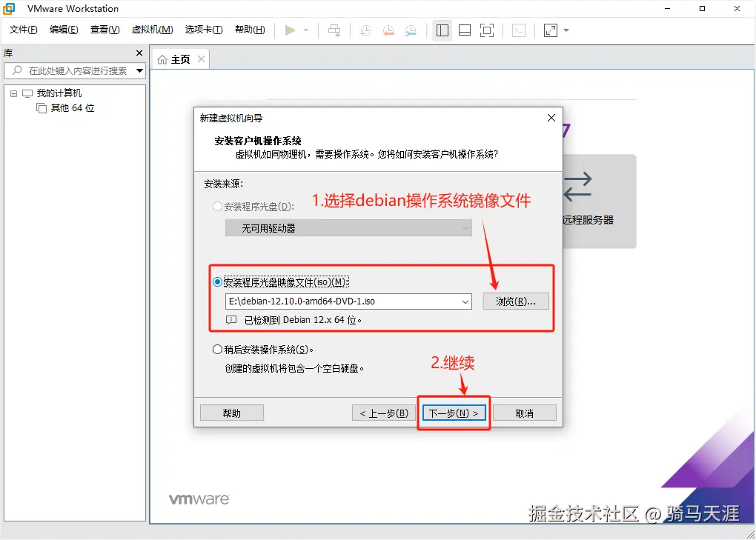Click the 下一步(N) > button
756x540 pixels.
tap(454, 413)
